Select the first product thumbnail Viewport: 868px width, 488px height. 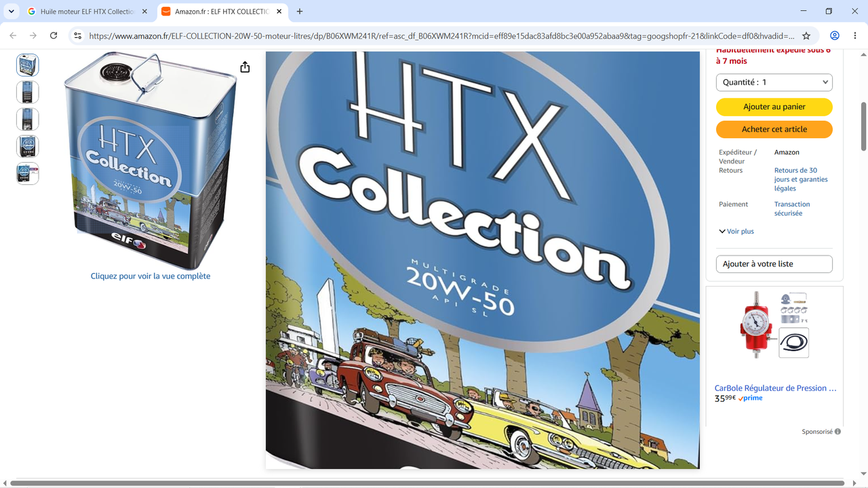(x=28, y=65)
